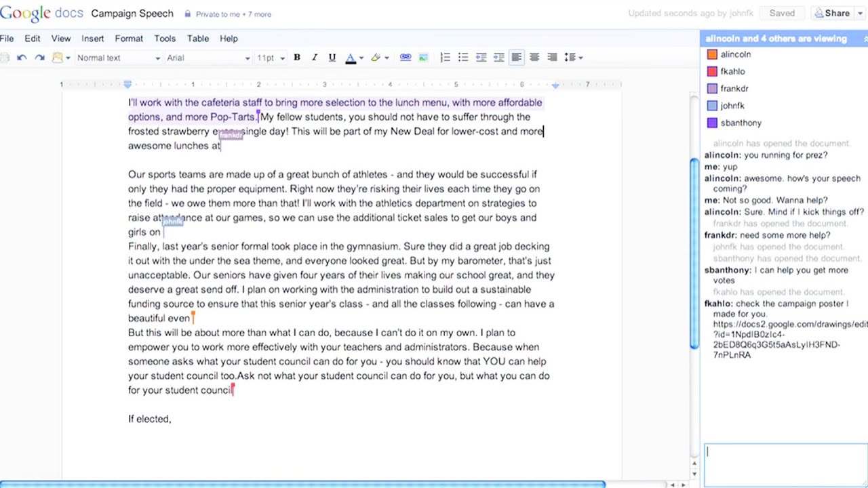Click fkahlo's red color swatch
Screen dimensions: 868x488
pos(712,71)
